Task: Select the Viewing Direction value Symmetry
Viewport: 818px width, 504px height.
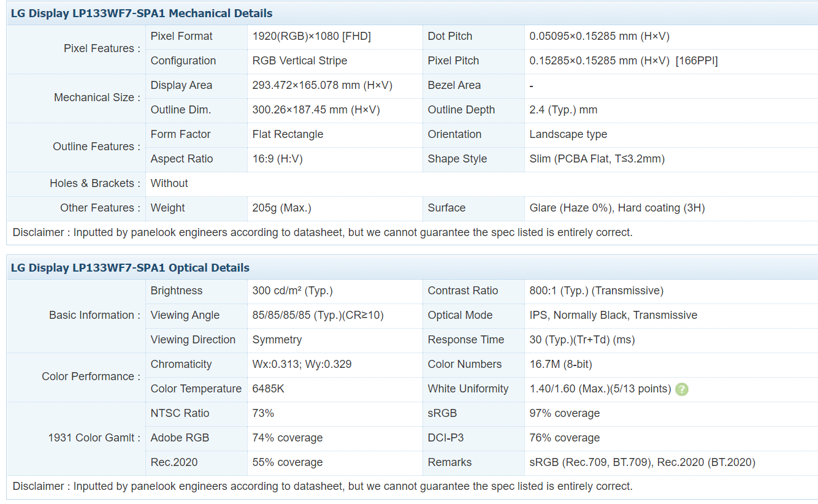Action: (277, 340)
